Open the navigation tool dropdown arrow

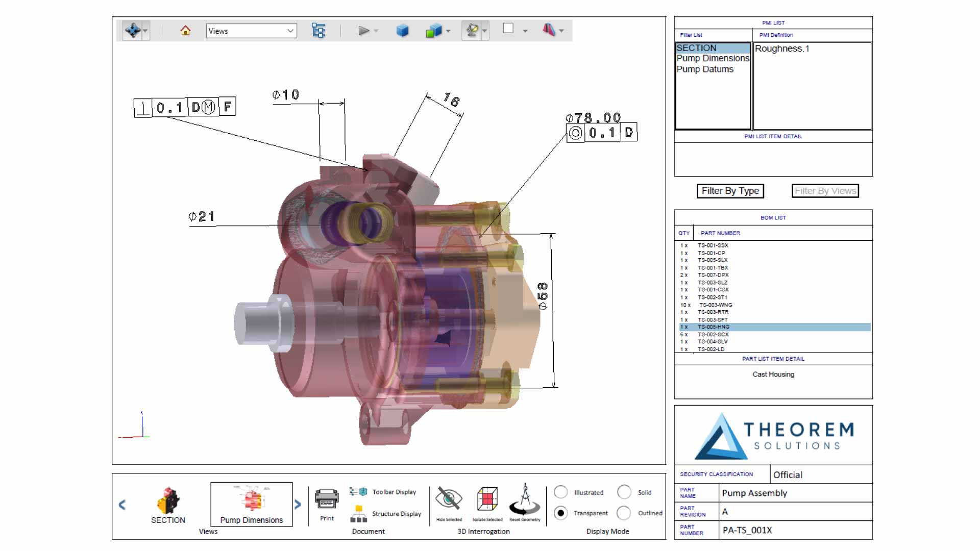[146, 31]
